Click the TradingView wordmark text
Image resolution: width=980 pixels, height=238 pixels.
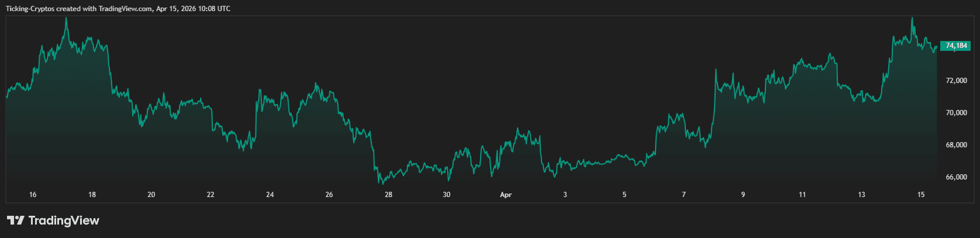(64, 220)
